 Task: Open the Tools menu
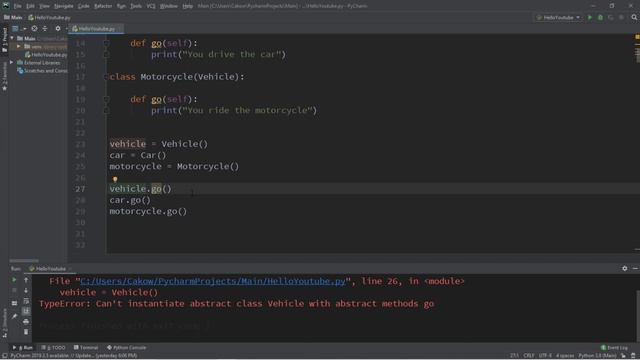click(136, 6)
